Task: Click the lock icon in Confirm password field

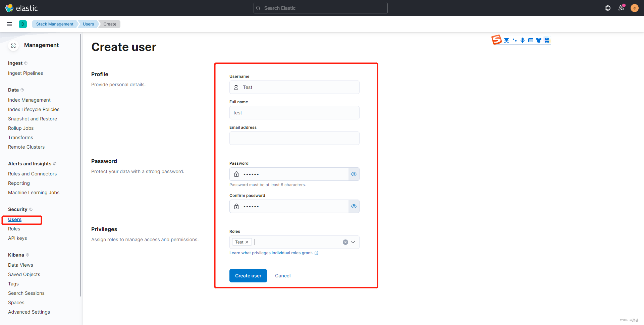Action: (x=236, y=206)
